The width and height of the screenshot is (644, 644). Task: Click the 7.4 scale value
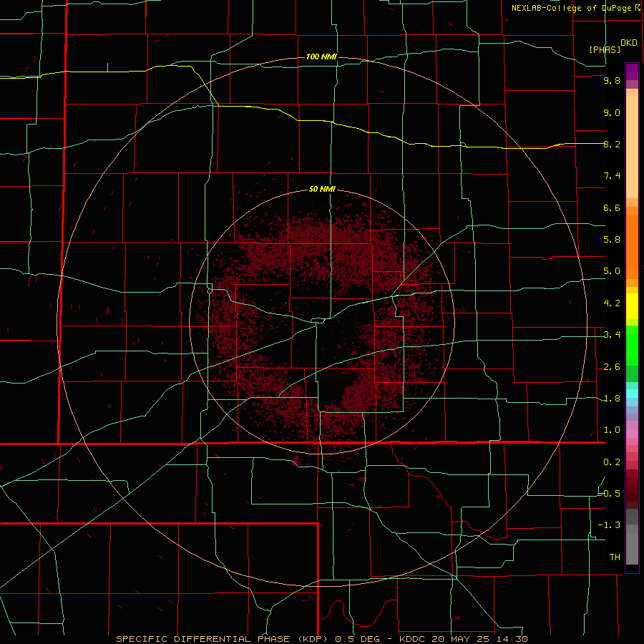(x=612, y=176)
